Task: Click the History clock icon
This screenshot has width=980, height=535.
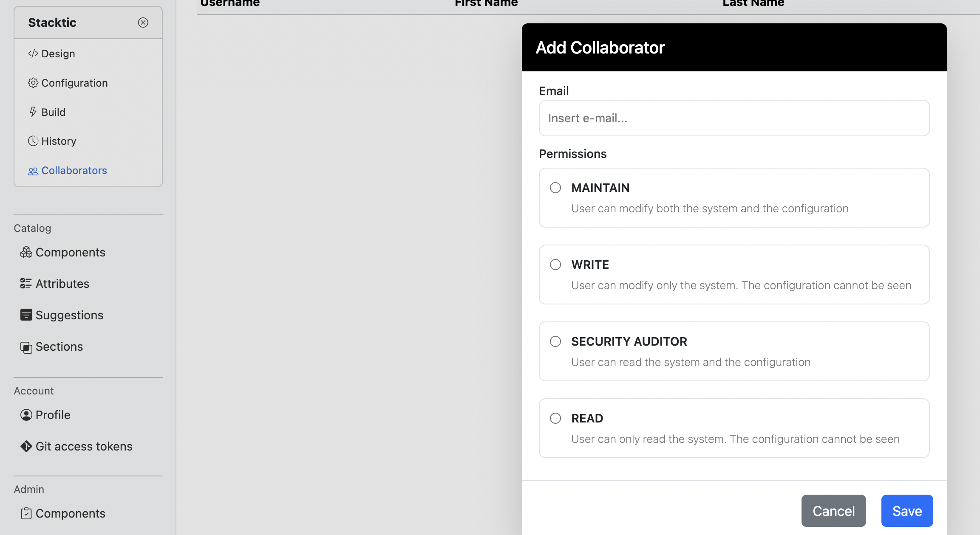Action: pyautogui.click(x=33, y=141)
